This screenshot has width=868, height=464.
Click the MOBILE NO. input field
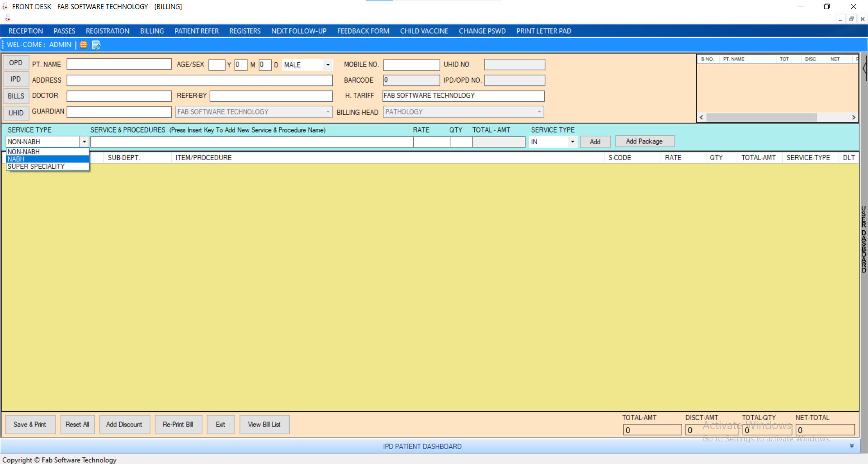[411, 65]
